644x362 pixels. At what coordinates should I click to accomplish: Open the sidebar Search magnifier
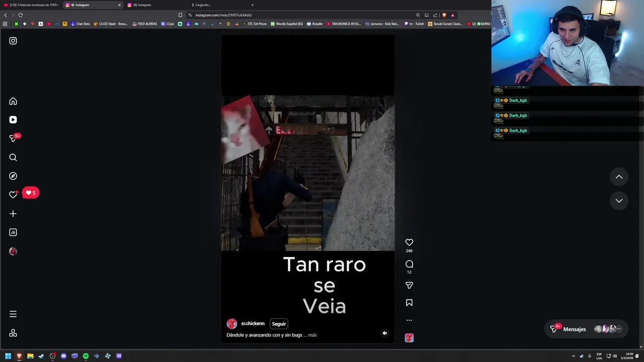point(13,157)
